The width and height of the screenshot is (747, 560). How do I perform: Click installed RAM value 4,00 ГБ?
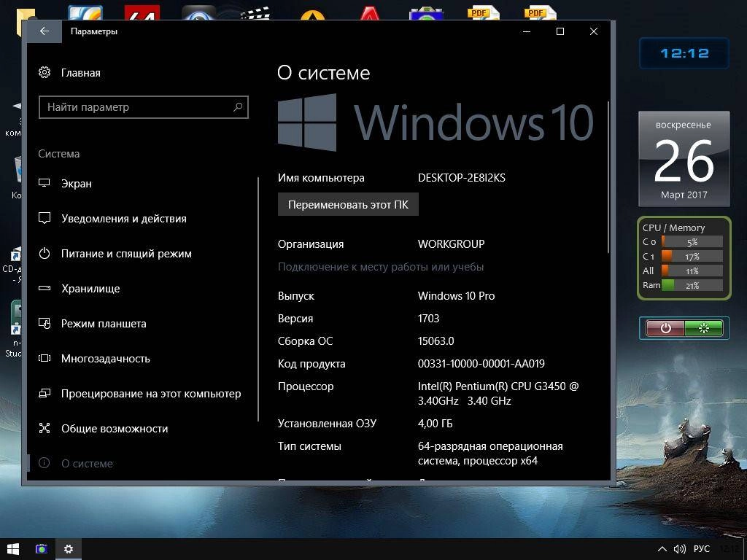tap(435, 424)
